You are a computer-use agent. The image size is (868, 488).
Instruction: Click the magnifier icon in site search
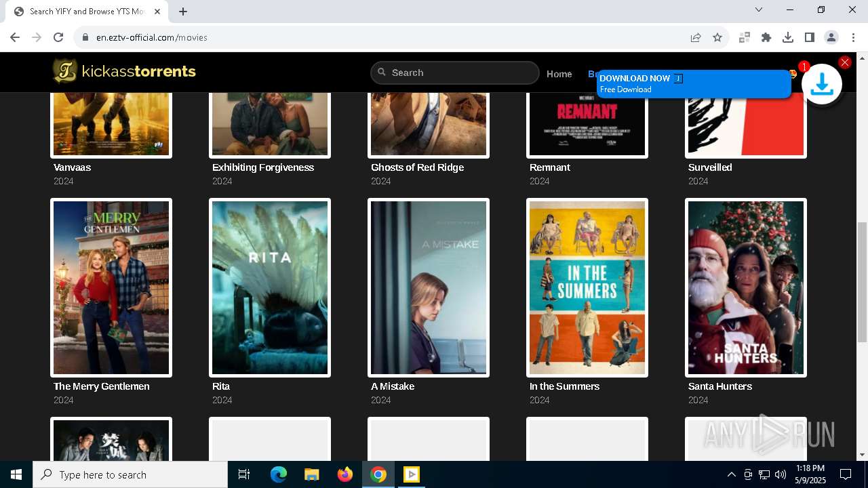pos(382,72)
